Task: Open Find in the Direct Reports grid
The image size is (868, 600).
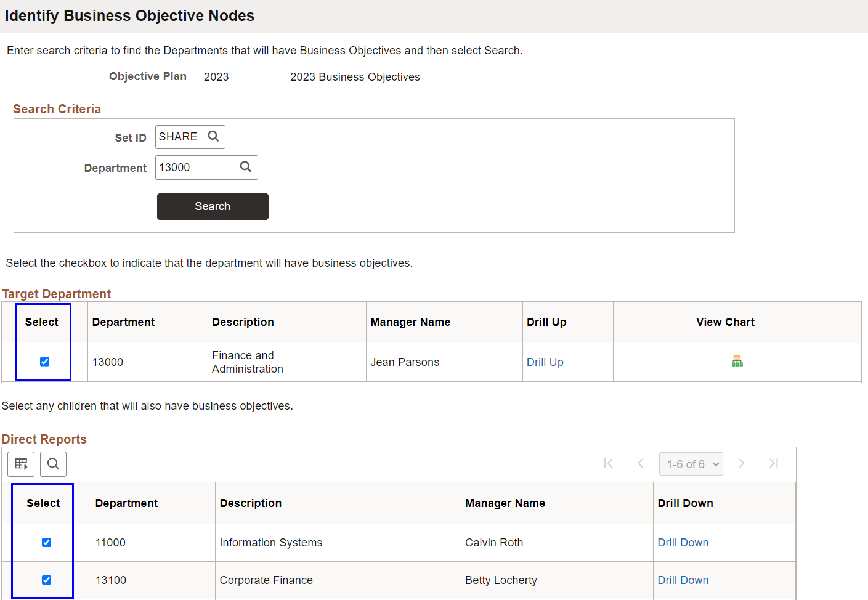Action: (x=53, y=463)
